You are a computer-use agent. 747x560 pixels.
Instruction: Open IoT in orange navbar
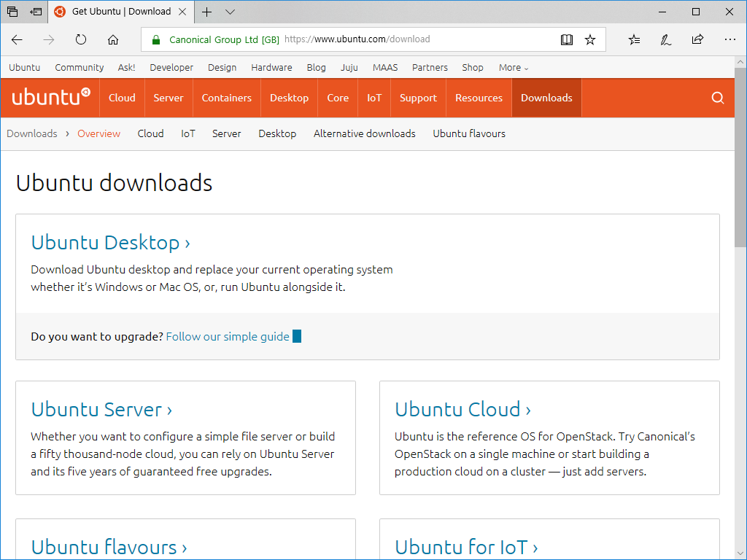374,98
